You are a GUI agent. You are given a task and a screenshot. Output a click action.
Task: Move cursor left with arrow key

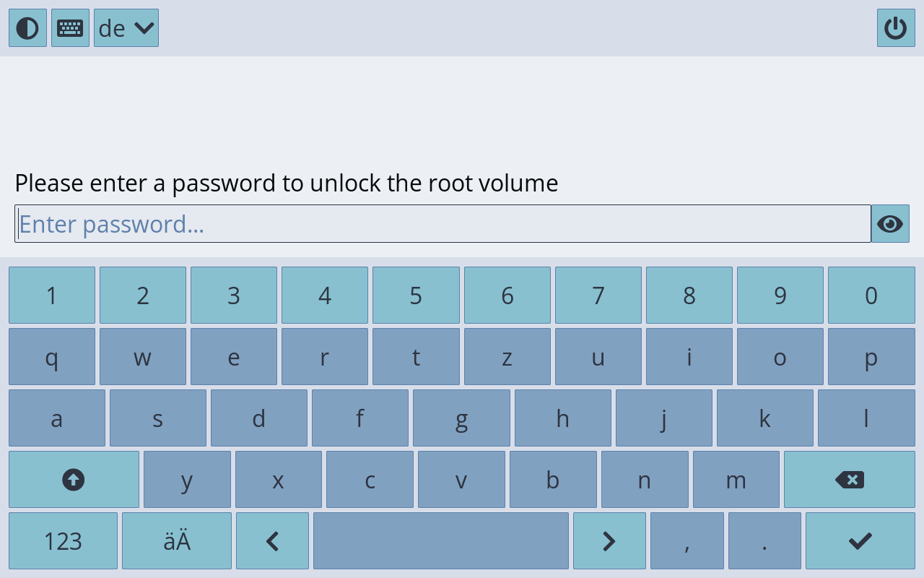pos(272,541)
